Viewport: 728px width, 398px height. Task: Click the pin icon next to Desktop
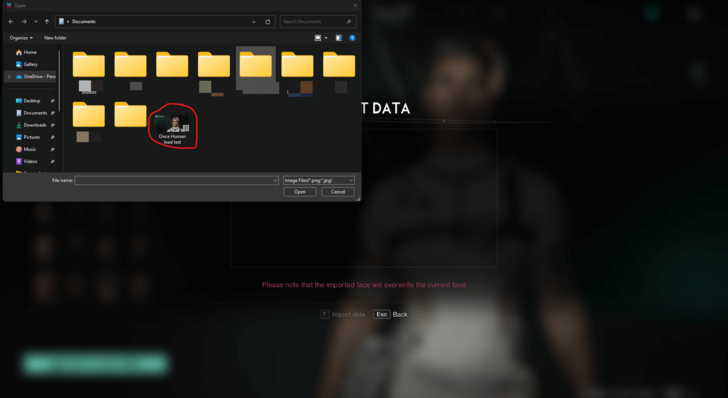52,101
